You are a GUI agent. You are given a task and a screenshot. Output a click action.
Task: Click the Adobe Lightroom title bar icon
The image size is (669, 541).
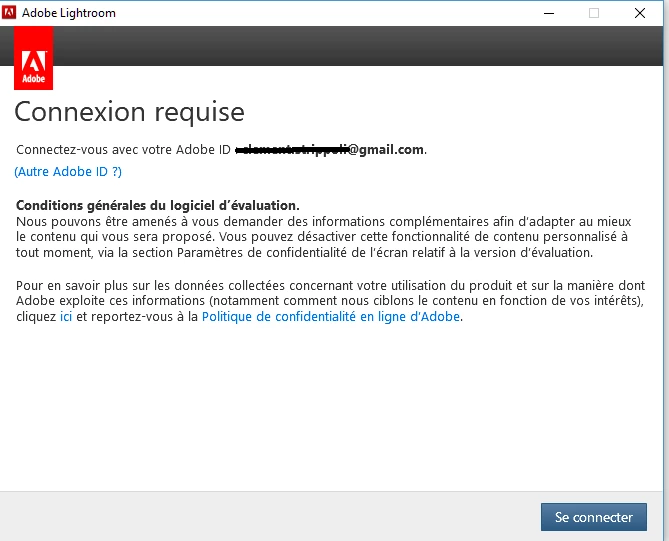[9, 12]
